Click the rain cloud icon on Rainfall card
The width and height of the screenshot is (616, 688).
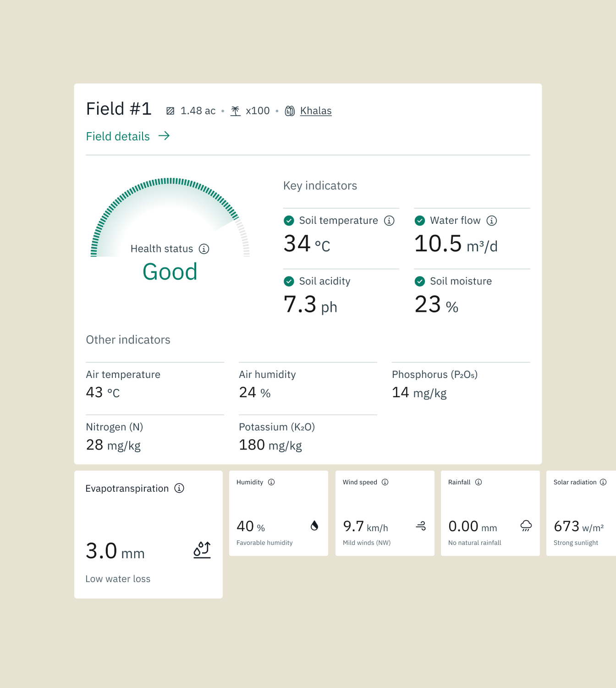click(527, 526)
